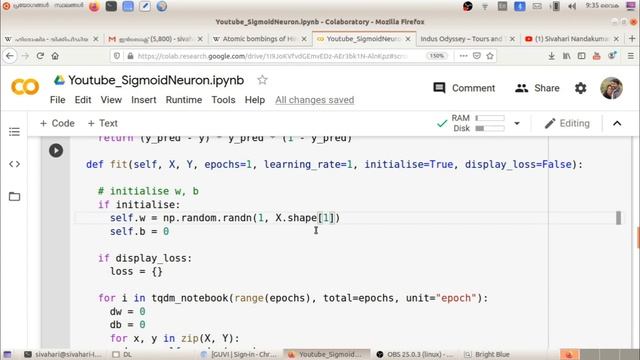Open the File menu
The image size is (640, 360).
[x=57, y=100]
